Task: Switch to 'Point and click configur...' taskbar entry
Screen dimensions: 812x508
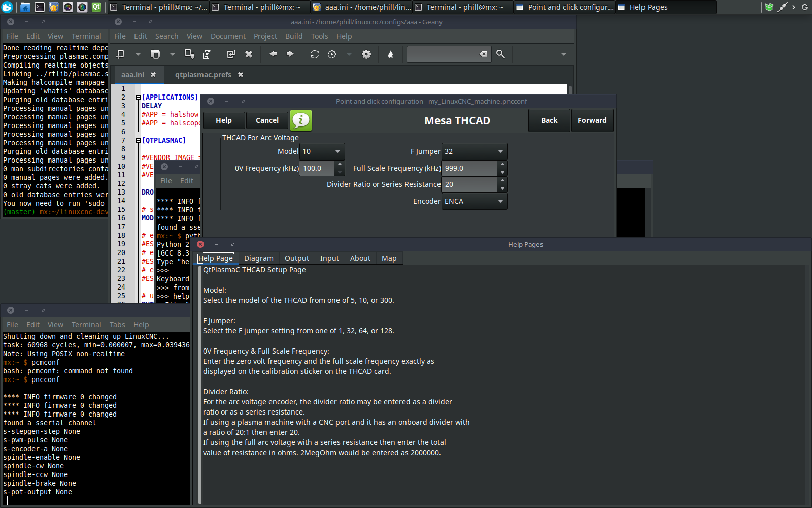Action: pyautogui.click(x=564, y=7)
